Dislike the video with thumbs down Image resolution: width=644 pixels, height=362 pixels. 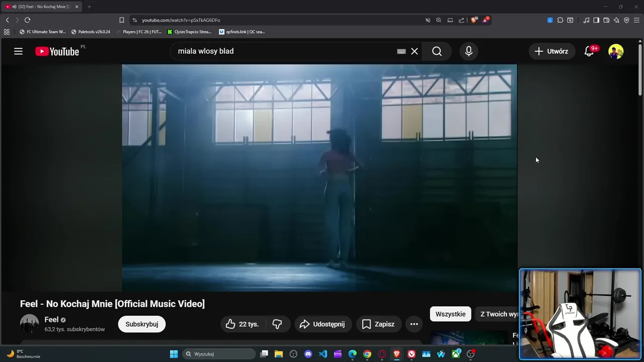[x=278, y=324]
